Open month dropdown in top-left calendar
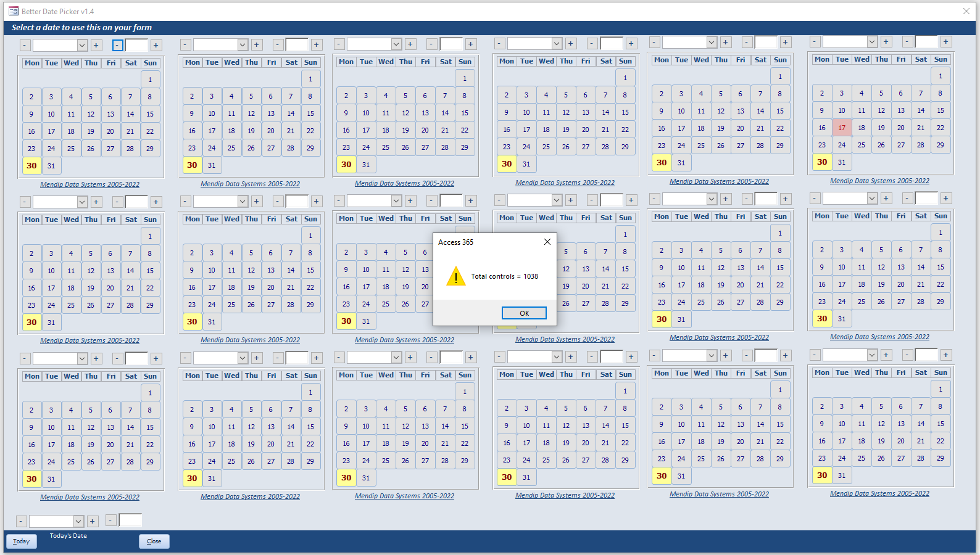 (x=82, y=46)
